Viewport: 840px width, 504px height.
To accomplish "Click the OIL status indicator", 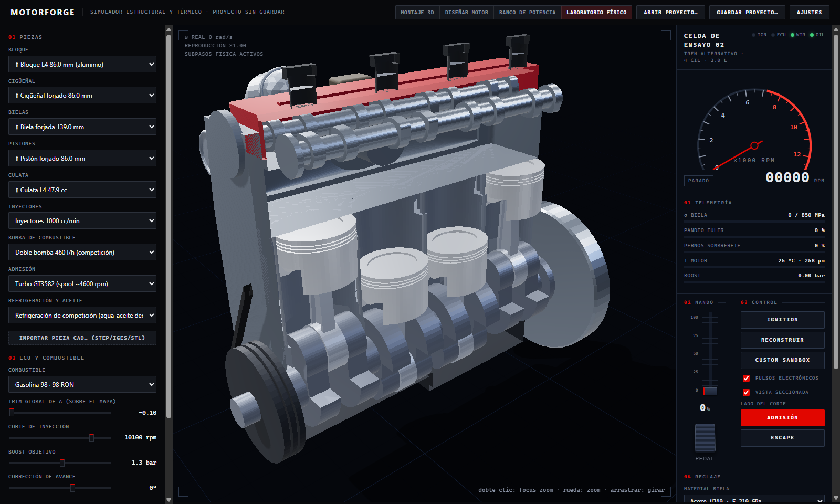I will click(x=817, y=35).
